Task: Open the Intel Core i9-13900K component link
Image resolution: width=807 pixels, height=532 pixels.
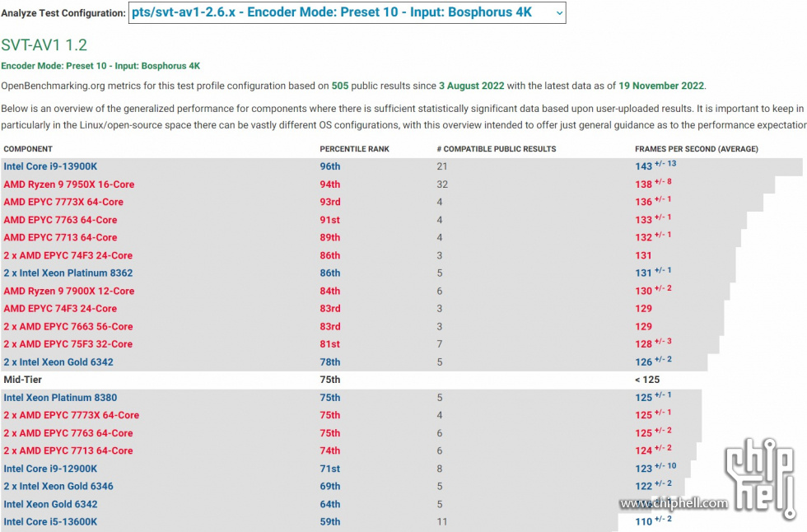Action: [x=50, y=166]
